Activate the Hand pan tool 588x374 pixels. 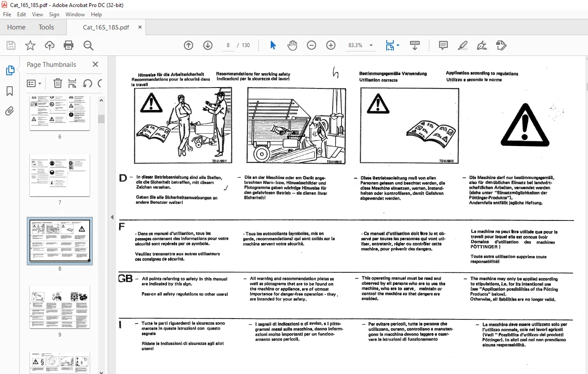click(x=292, y=45)
